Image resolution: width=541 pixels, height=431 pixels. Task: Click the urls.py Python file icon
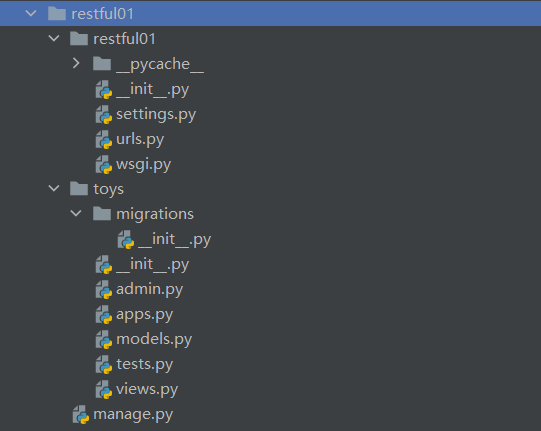pyautogui.click(x=104, y=139)
